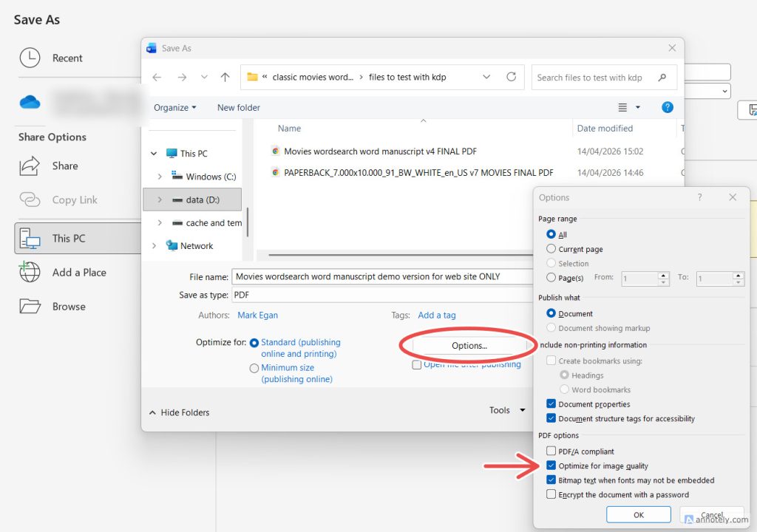Open the blue Help question icon
Image resolution: width=757 pixels, height=532 pixels.
tap(668, 108)
